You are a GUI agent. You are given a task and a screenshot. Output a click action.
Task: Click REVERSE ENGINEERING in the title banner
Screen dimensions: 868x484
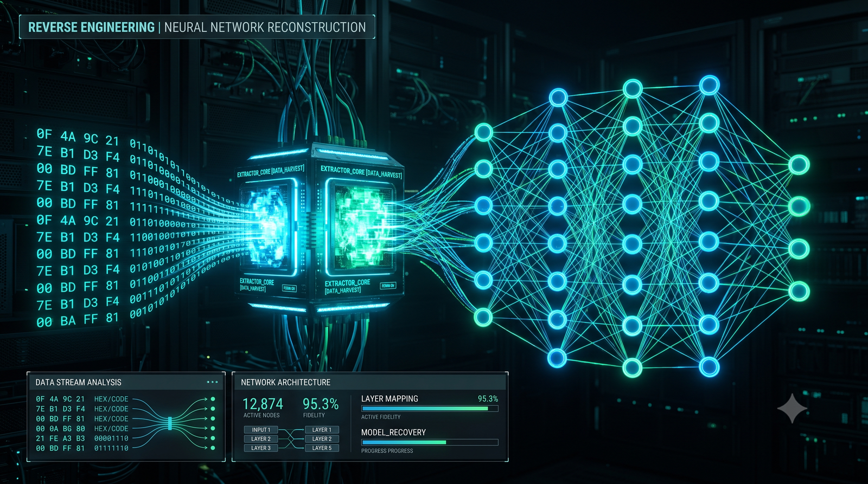(91, 27)
